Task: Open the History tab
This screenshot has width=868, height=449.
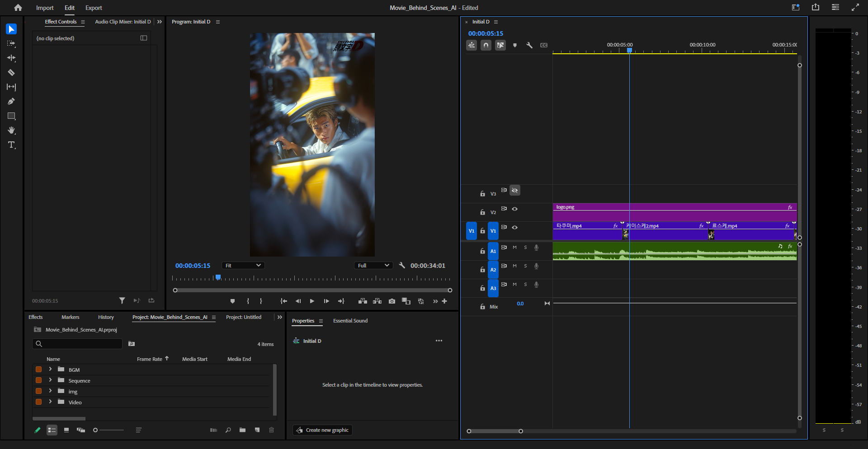Action: (106, 317)
